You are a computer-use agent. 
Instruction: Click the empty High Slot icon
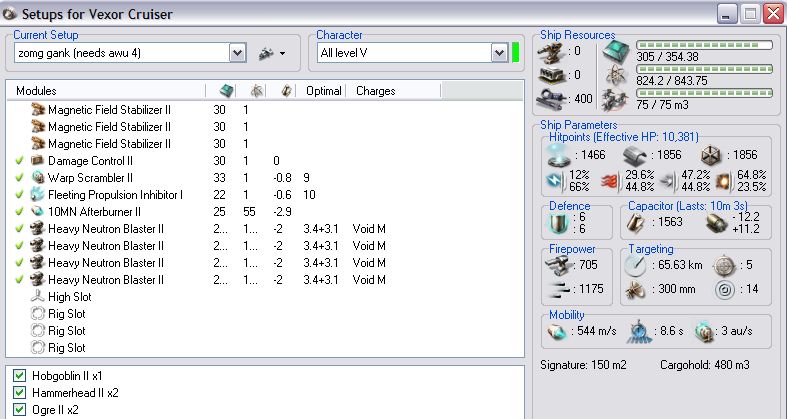pyautogui.click(x=38, y=297)
